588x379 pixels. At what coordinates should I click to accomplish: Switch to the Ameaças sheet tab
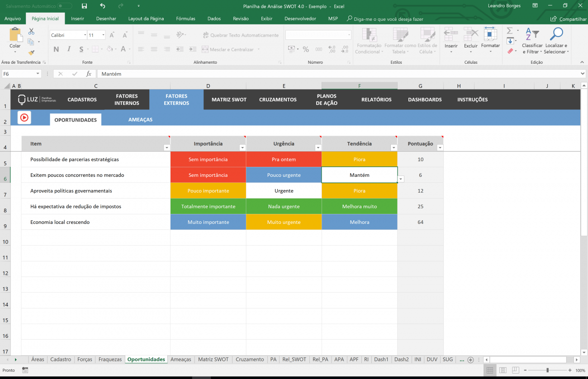[x=181, y=360]
